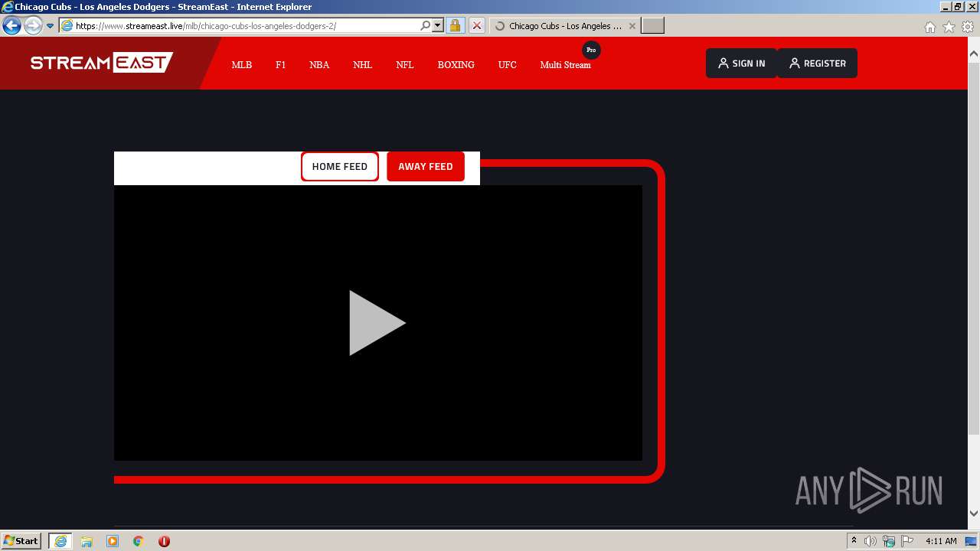Click the Pro badge

point(591,50)
